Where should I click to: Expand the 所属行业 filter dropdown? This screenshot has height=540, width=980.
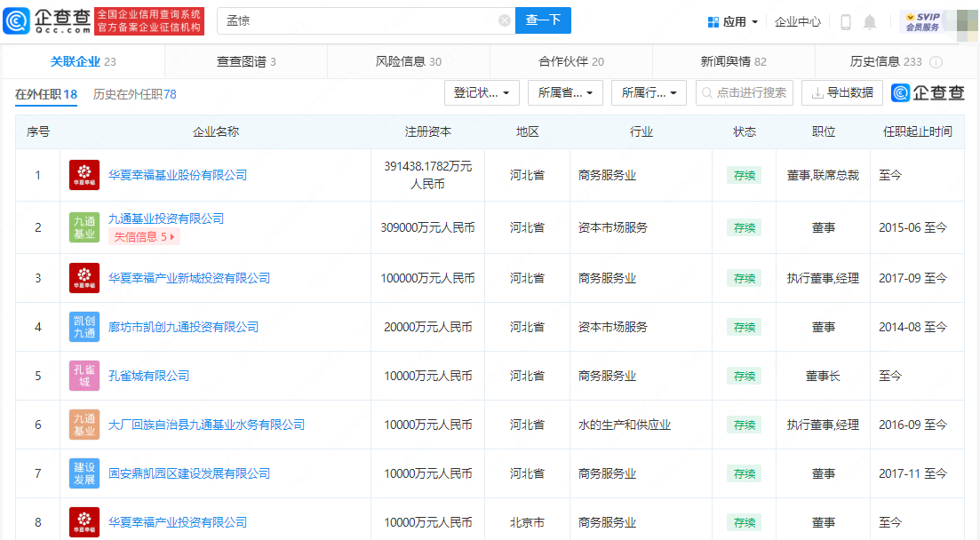tap(649, 92)
